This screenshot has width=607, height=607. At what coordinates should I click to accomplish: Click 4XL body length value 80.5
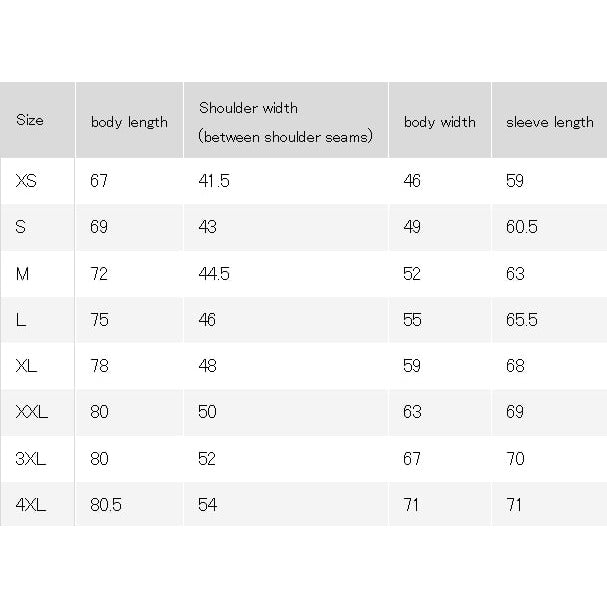(x=106, y=505)
